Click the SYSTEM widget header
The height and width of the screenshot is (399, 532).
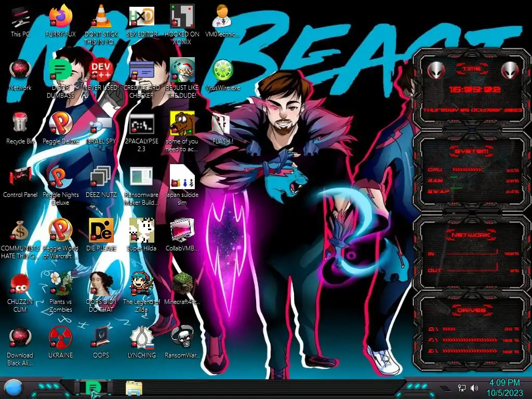(472, 151)
